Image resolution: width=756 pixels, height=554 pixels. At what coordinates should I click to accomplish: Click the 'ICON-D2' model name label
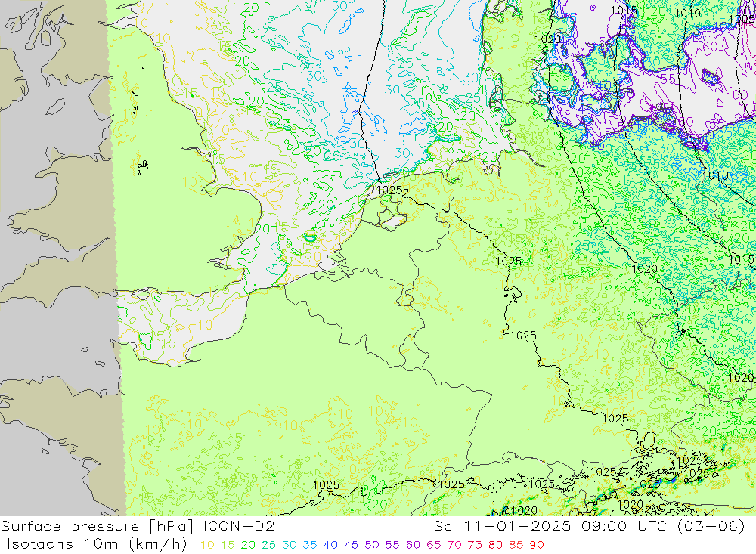(x=239, y=525)
